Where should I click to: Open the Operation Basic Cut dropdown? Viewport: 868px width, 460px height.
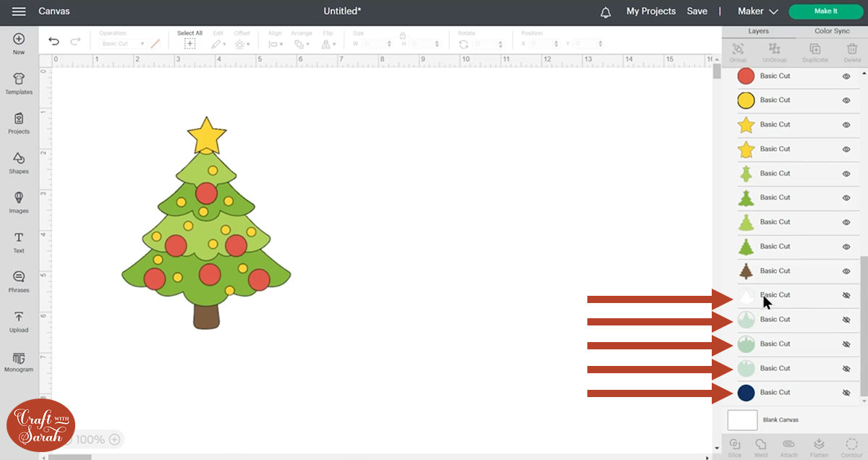pyautogui.click(x=123, y=44)
